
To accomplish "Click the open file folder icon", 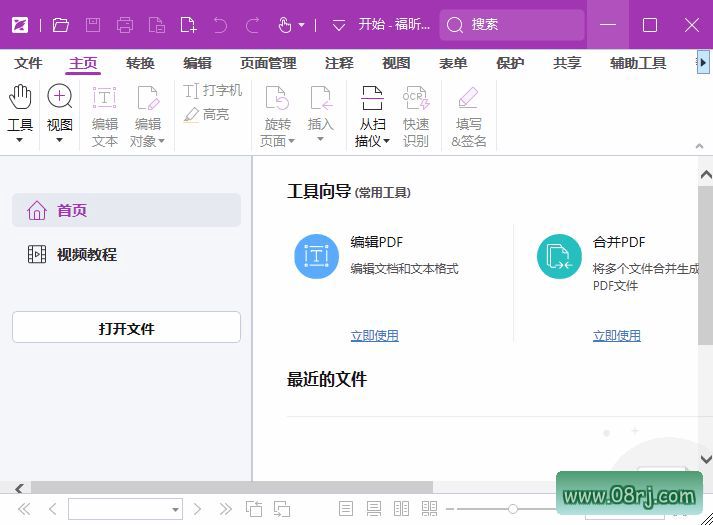I will click(60, 25).
